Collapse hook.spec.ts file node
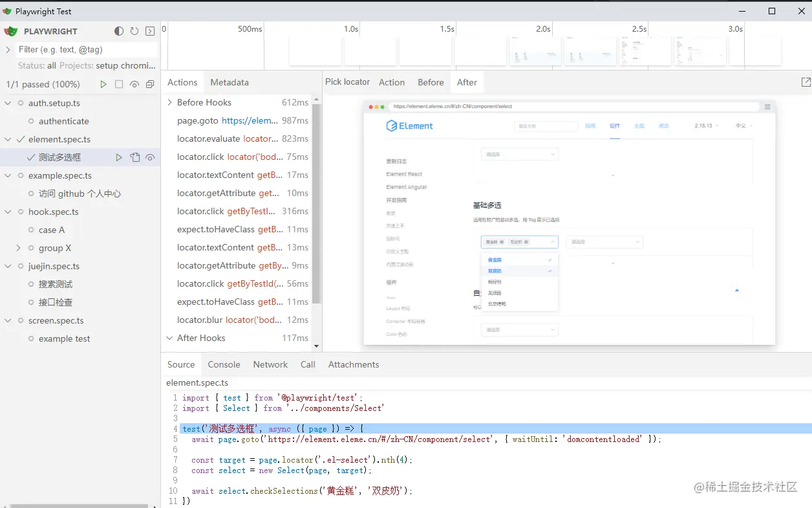812x508 pixels. 8,212
